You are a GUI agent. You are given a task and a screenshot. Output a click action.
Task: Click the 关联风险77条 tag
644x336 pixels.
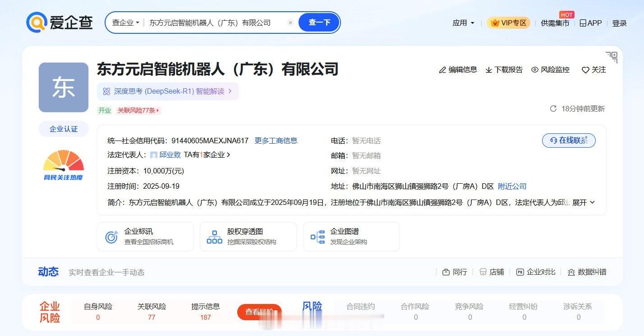coord(138,110)
